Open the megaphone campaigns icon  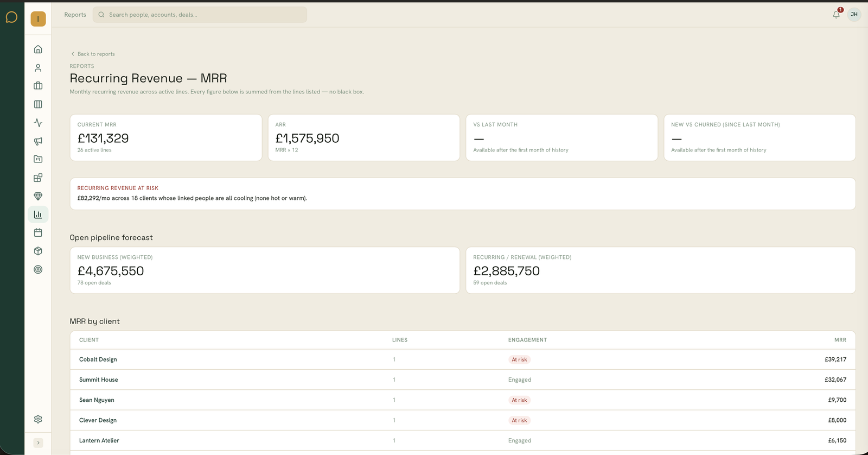pos(38,141)
